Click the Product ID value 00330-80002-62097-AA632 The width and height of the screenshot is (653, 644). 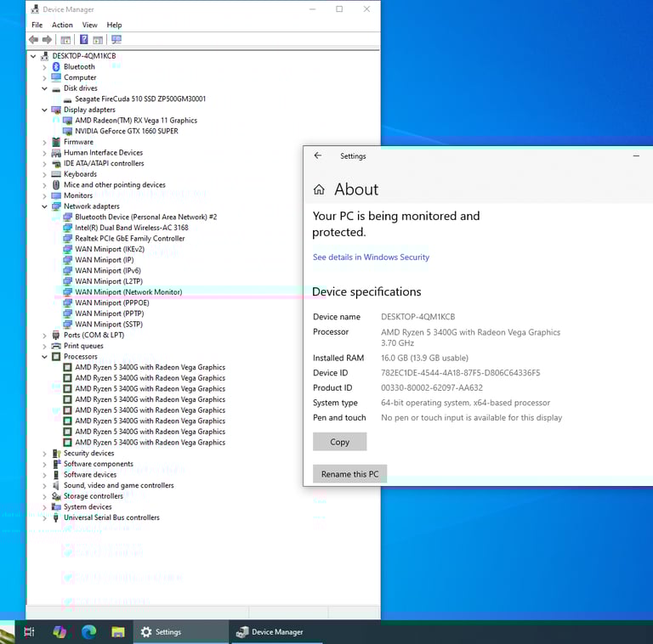[x=432, y=387]
